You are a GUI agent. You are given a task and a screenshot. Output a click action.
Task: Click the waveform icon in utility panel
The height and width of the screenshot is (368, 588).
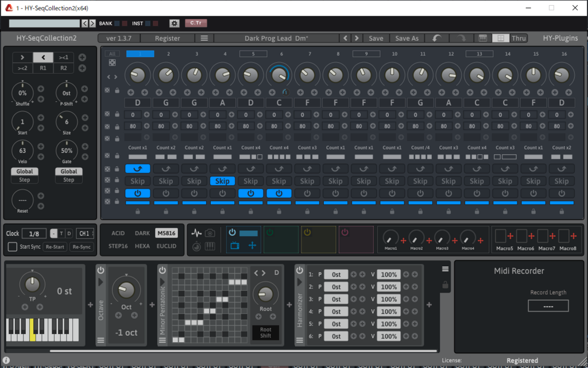click(196, 233)
